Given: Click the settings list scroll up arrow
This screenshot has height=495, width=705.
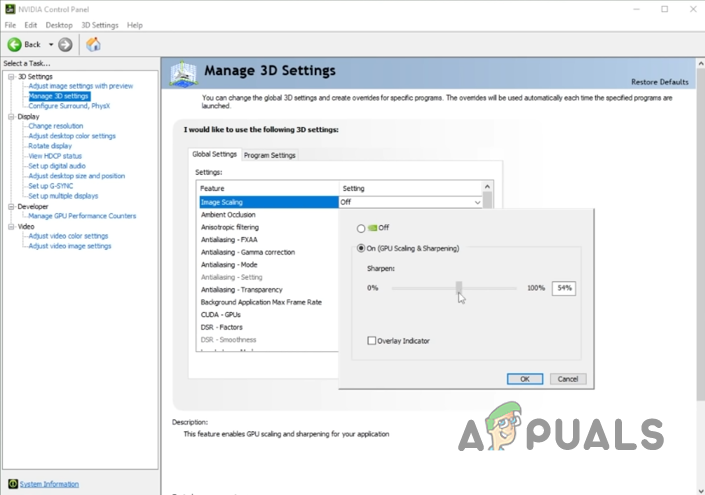Looking at the screenshot, I should pyautogui.click(x=487, y=187).
